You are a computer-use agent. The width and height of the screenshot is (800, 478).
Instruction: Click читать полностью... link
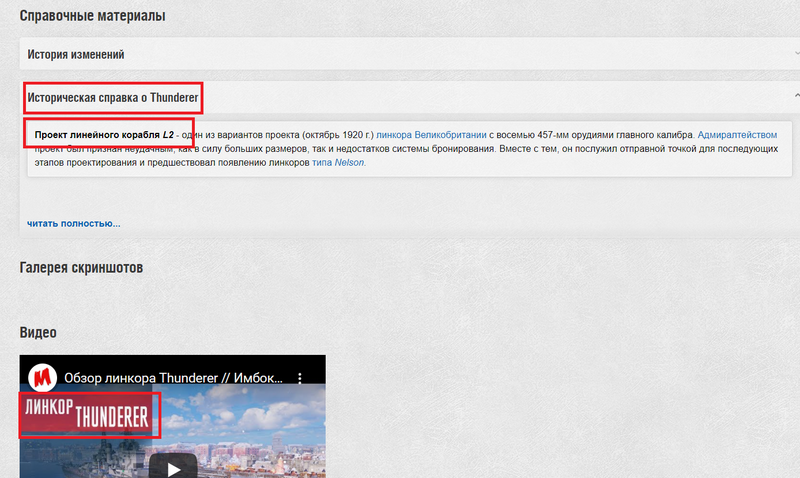coord(73,223)
